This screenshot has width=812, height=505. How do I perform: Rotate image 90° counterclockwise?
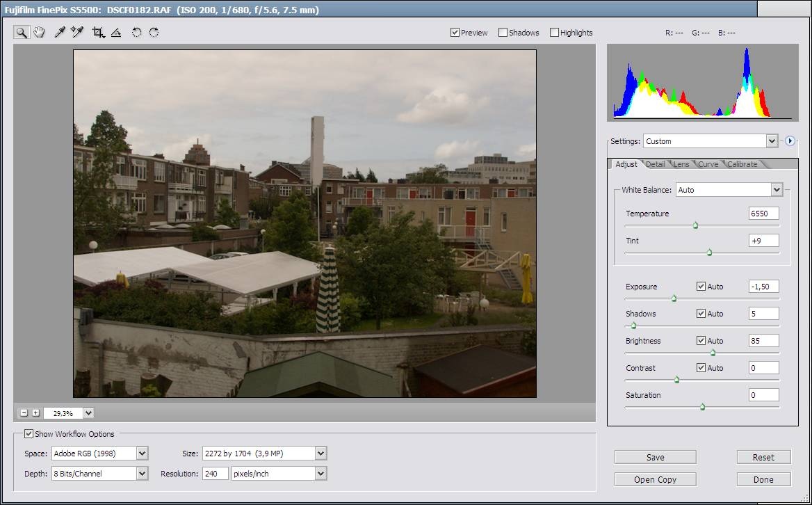[136, 32]
